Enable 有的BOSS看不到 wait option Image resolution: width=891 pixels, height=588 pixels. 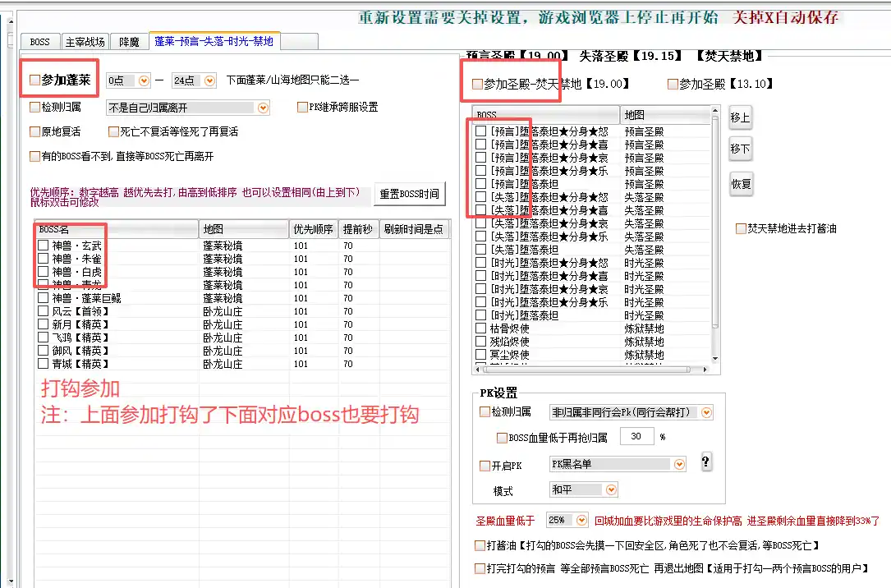coord(35,156)
